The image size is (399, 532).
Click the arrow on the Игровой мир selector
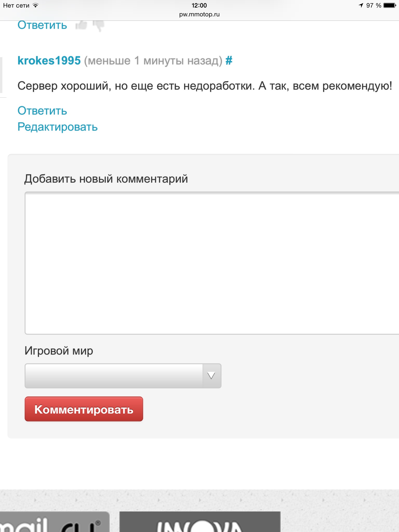pos(211,376)
